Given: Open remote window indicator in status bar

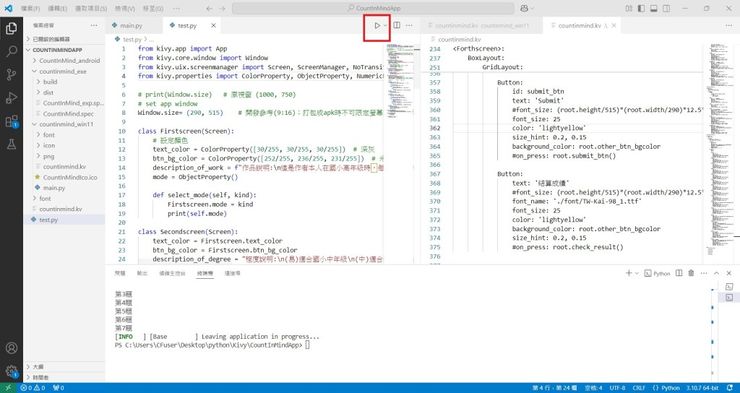Looking at the screenshot, I should pyautogui.click(x=8, y=388).
